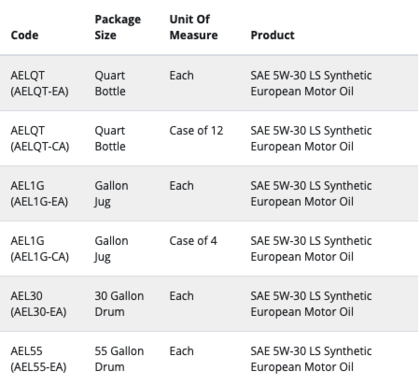Screen dimensions: 420x385
Task: Click the 55 Gallon Drum package cell
Action: 119,359
